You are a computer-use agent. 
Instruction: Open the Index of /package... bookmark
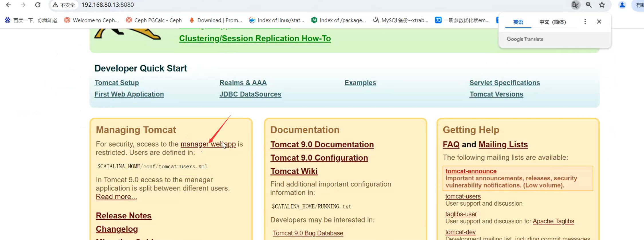coord(339,20)
